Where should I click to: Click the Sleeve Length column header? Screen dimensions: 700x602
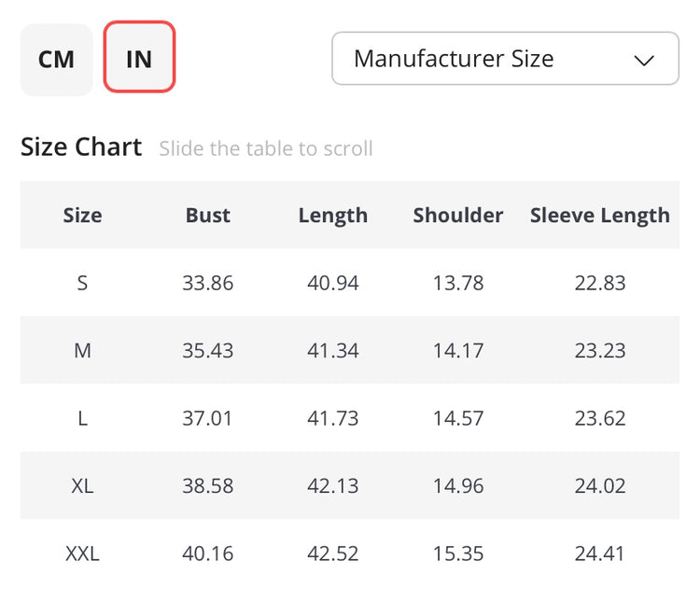[600, 215]
